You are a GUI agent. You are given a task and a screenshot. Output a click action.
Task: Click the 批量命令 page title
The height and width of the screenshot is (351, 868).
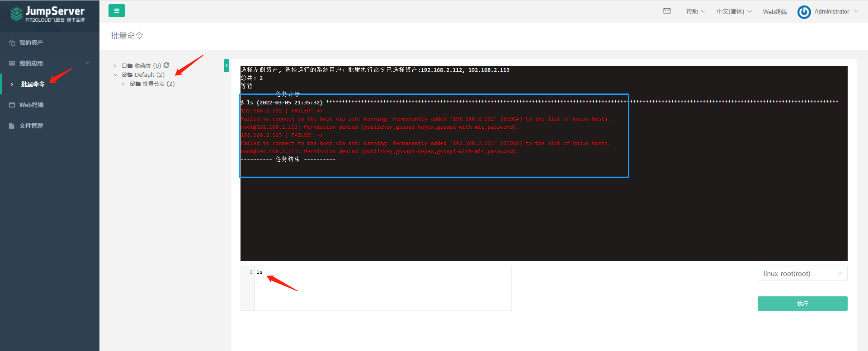pos(127,36)
